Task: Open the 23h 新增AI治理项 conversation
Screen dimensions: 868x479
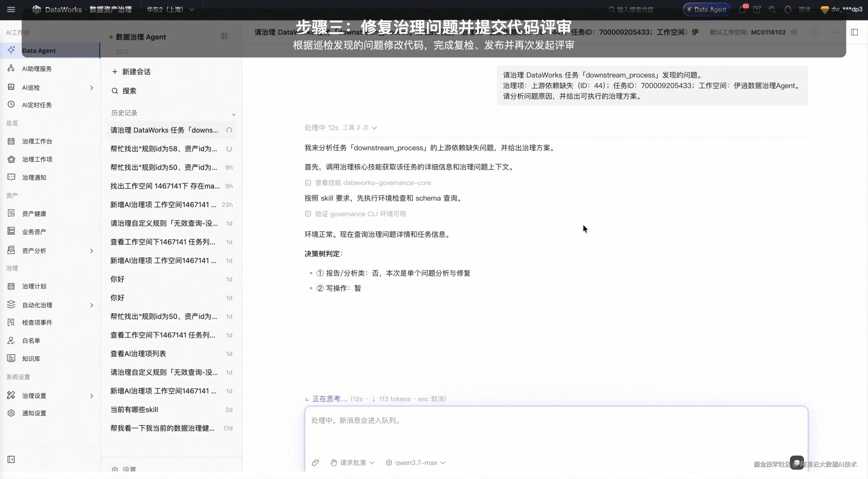Action: [x=172, y=204]
